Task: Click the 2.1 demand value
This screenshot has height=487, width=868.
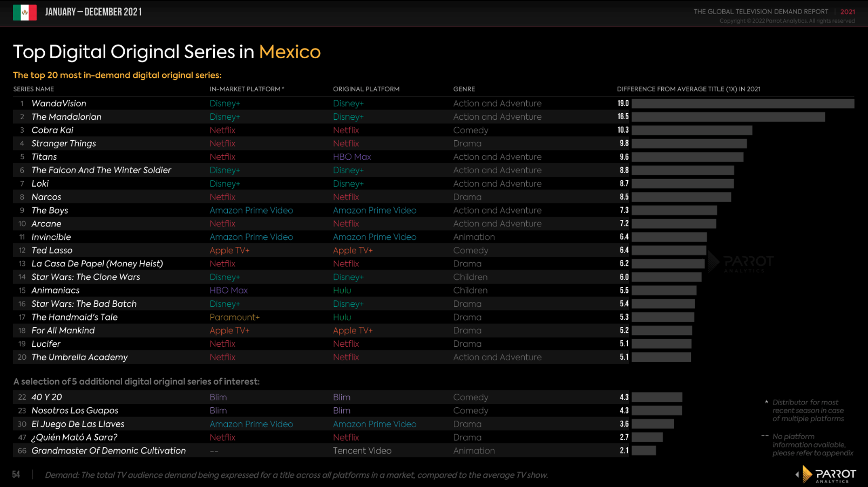Action: 625,451
